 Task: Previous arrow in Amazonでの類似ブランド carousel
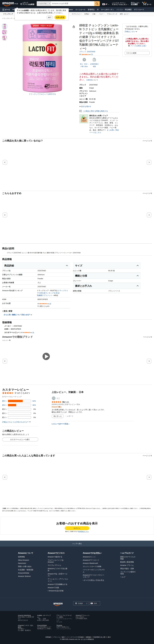point(5,361)
